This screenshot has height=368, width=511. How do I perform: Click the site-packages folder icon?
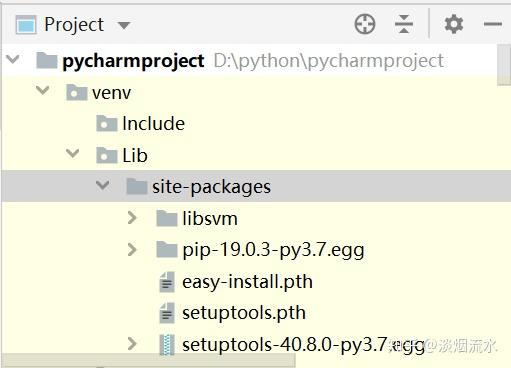pos(137,186)
